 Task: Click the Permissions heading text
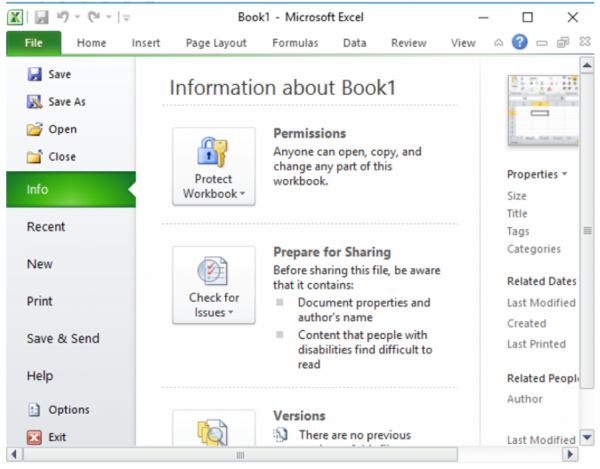[x=310, y=134]
